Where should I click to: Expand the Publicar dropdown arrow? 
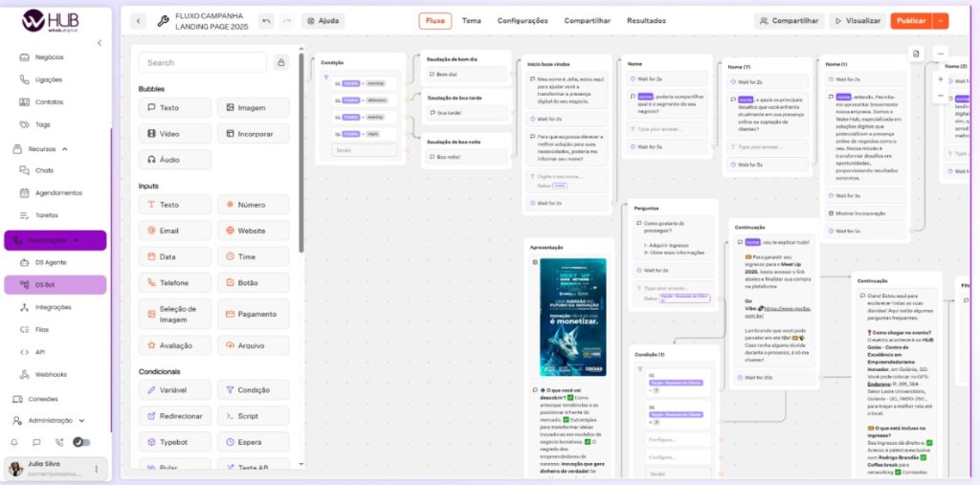pyautogui.click(x=941, y=20)
